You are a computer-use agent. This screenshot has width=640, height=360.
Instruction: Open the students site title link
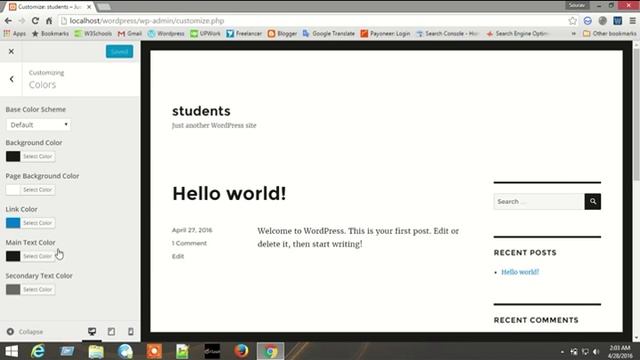coord(201,111)
